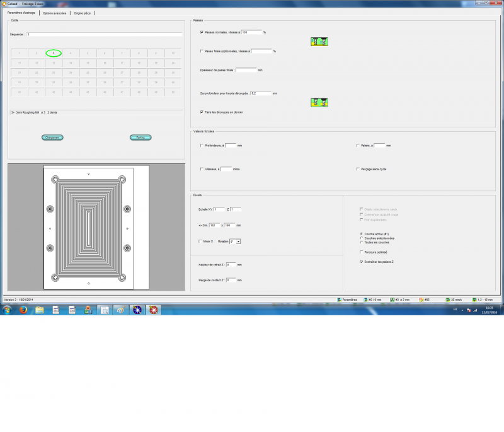Open the Rotation angle dropdown
This screenshot has width=504, height=432.
click(x=238, y=242)
